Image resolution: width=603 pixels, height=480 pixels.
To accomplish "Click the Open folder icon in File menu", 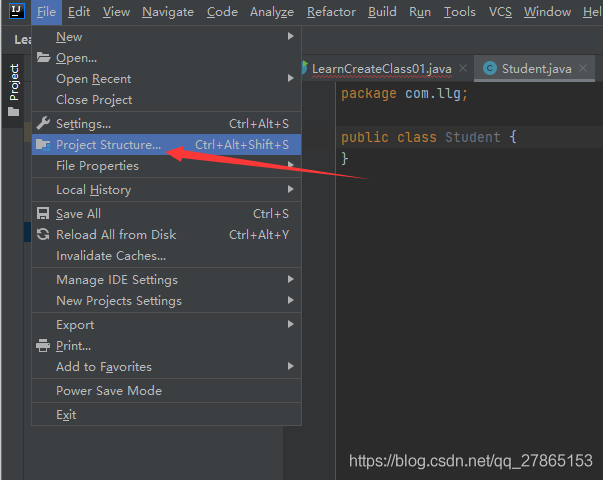I will (43, 58).
